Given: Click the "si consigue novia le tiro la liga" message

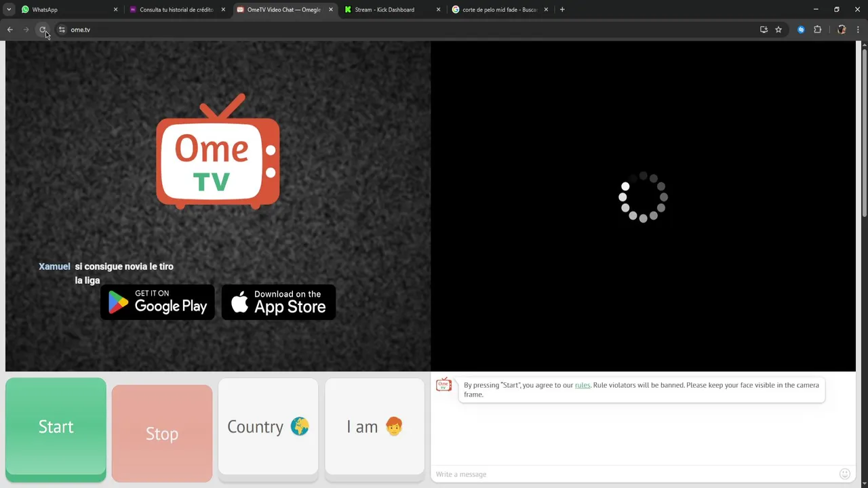Looking at the screenshot, I should point(124,273).
